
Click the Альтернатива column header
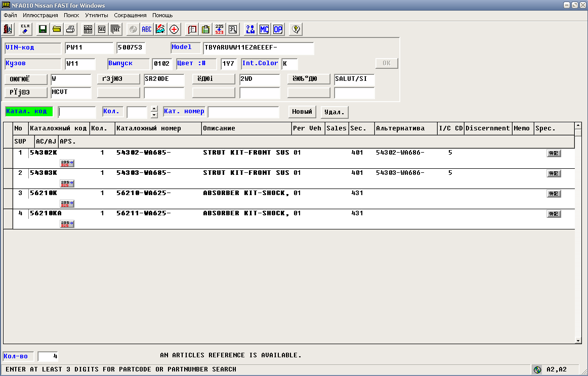(406, 128)
